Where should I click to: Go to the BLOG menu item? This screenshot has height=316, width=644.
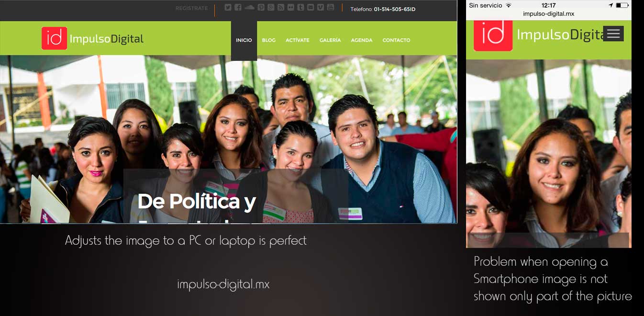click(x=268, y=40)
